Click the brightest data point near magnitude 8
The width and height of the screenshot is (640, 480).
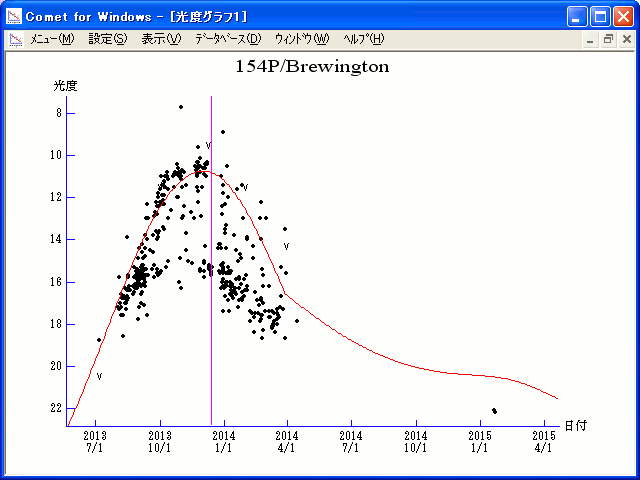181,107
